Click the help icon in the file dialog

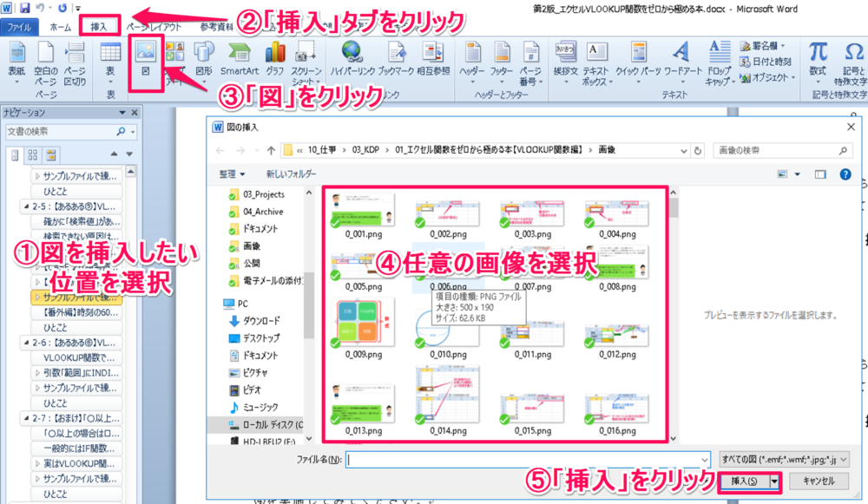845,174
